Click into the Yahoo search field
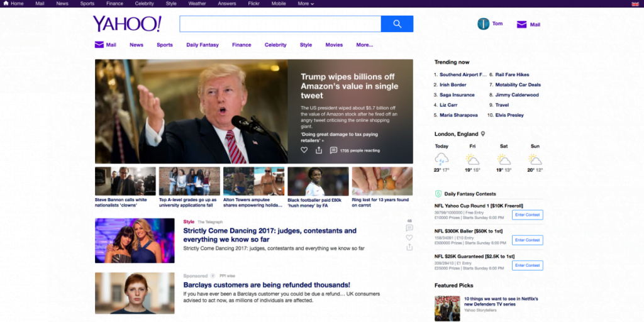644x322 pixels. point(280,24)
